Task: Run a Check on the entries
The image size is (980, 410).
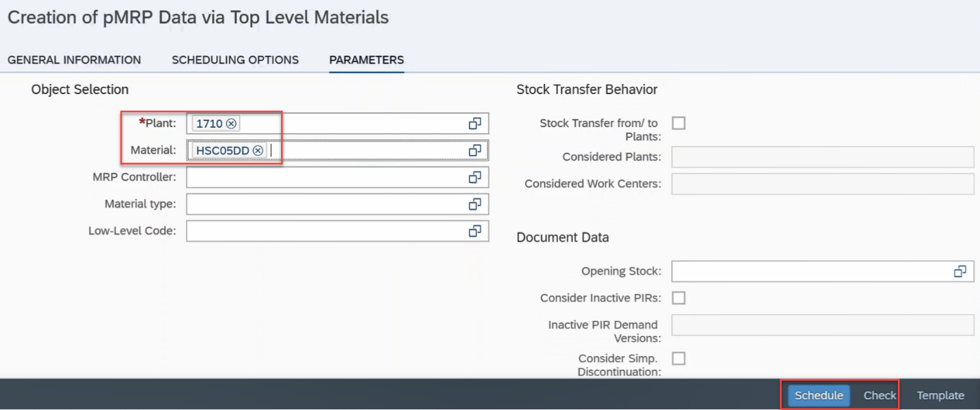Action: click(x=879, y=395)
